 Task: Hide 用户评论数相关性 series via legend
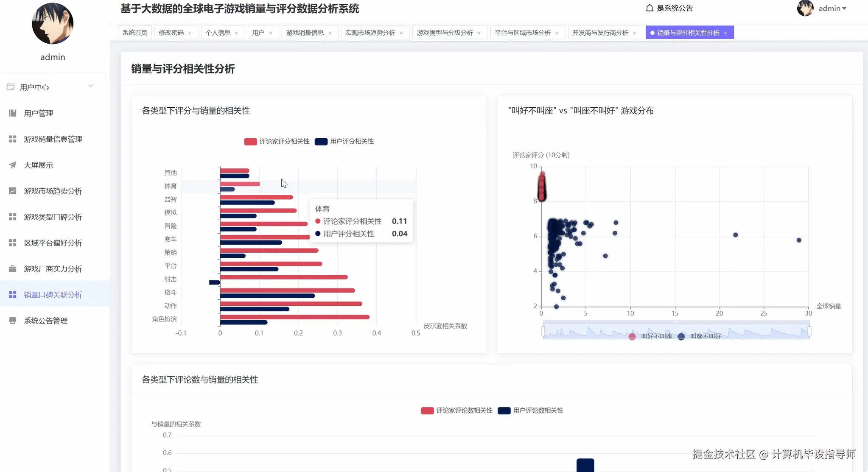530,411
